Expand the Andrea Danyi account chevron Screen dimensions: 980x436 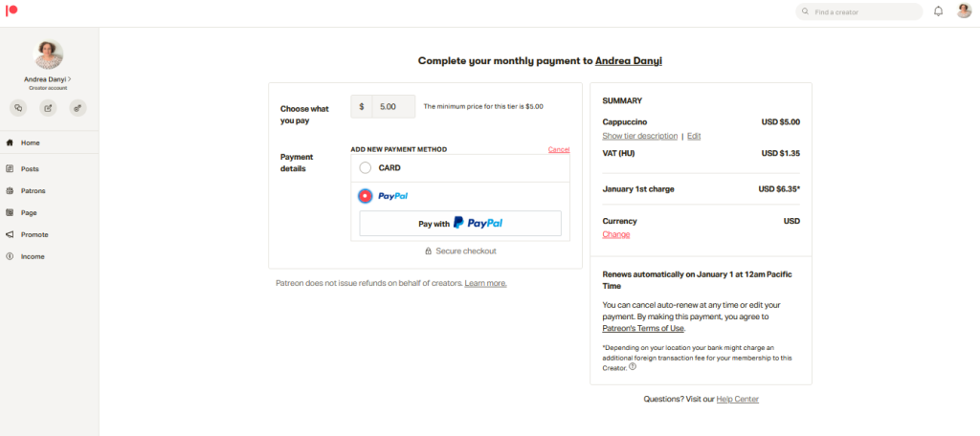click(69, 79)
